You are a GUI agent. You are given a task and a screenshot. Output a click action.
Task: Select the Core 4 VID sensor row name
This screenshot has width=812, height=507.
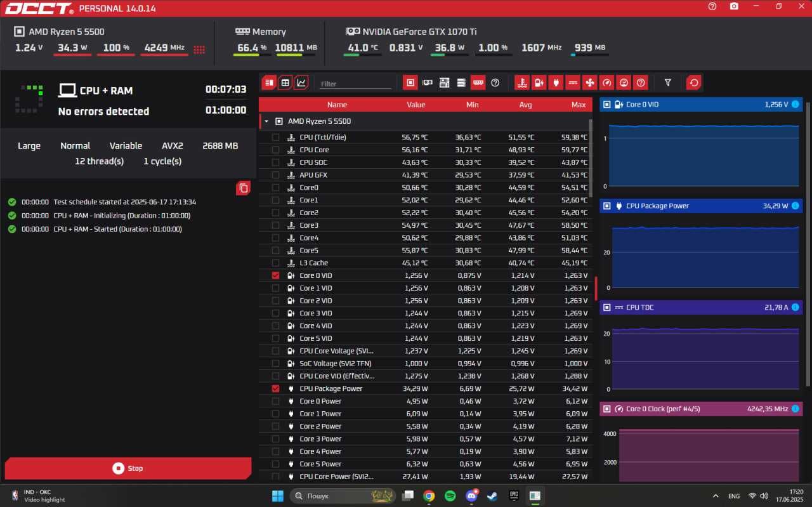click(x=315, y=326)
